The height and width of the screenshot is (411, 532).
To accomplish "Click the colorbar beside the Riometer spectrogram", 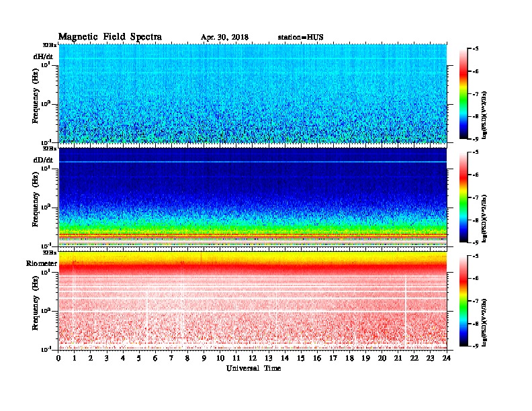I will click(x=463, y=301).
